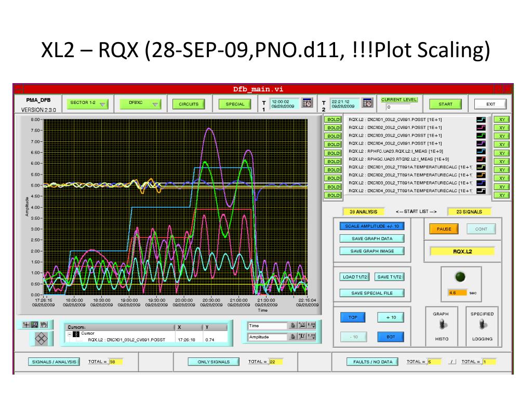Toggle Amplitude axis autoscale lock
Viewport: 532px width, 399px height.
click(x=292, y=337)
